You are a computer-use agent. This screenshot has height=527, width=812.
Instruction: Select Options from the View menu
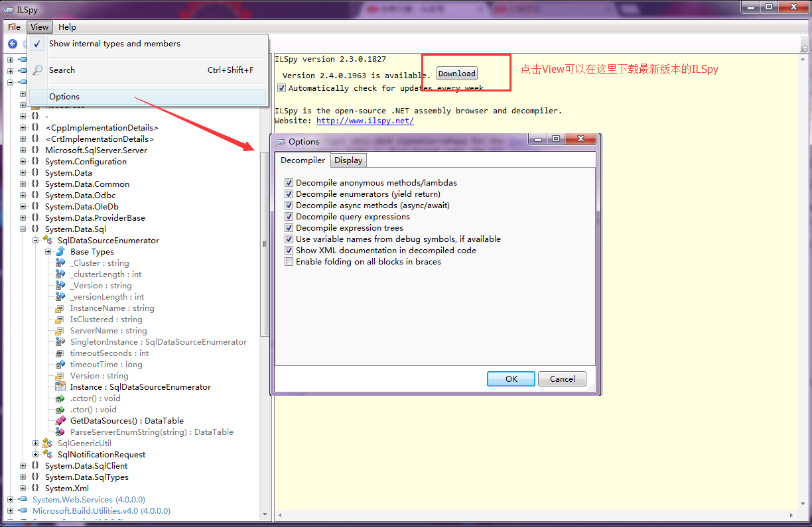(149, 97)
